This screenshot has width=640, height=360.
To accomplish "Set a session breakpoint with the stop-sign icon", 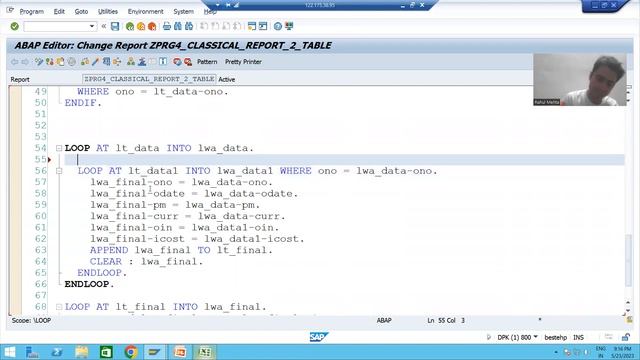I will click(x=177, y=62).
